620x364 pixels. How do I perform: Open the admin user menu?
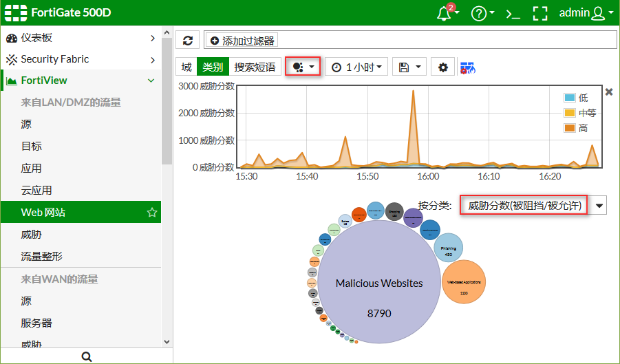tap(586, 12)
